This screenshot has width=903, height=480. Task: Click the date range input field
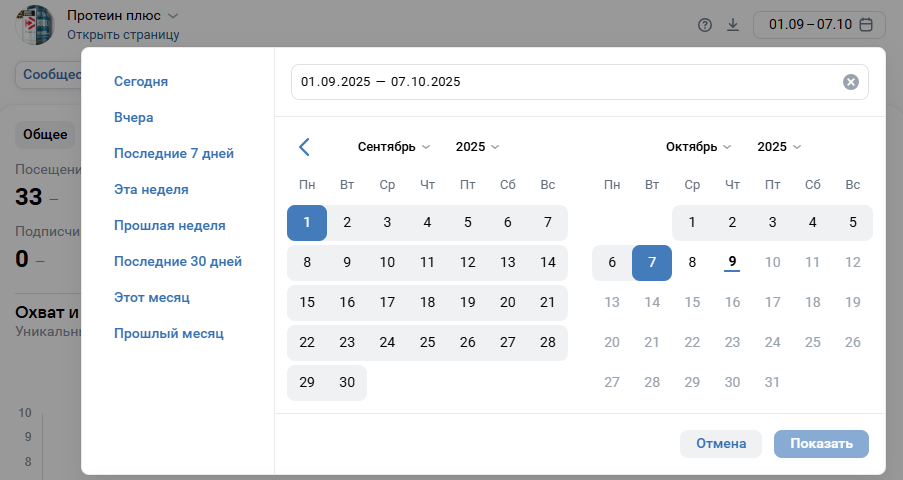click(x=560, y=82)
